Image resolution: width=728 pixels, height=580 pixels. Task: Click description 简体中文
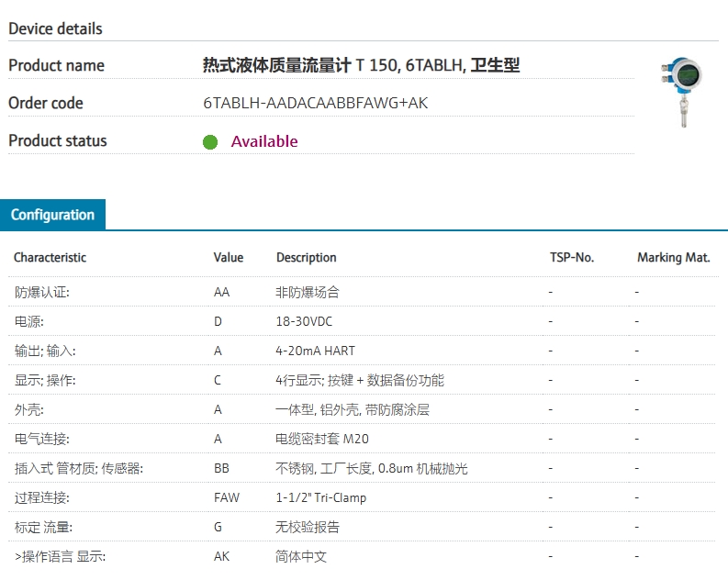[x=301, y=556]
